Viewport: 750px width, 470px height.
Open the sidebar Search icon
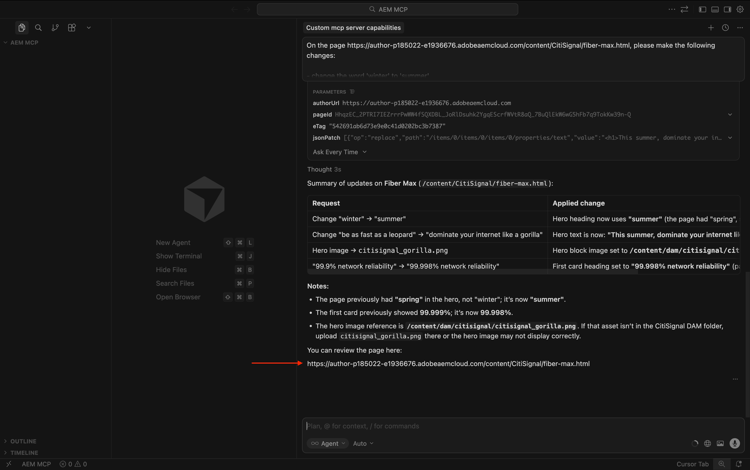pos(38,28)
